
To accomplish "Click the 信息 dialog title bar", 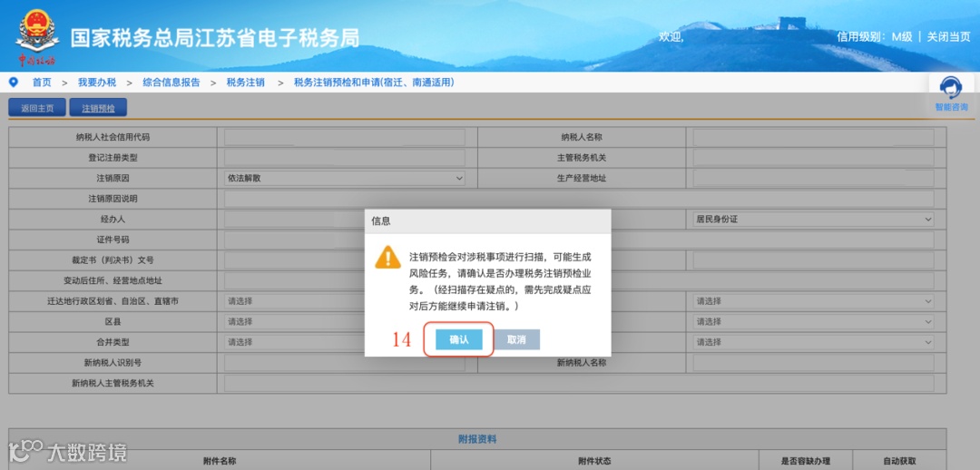I will pos(487,221).
